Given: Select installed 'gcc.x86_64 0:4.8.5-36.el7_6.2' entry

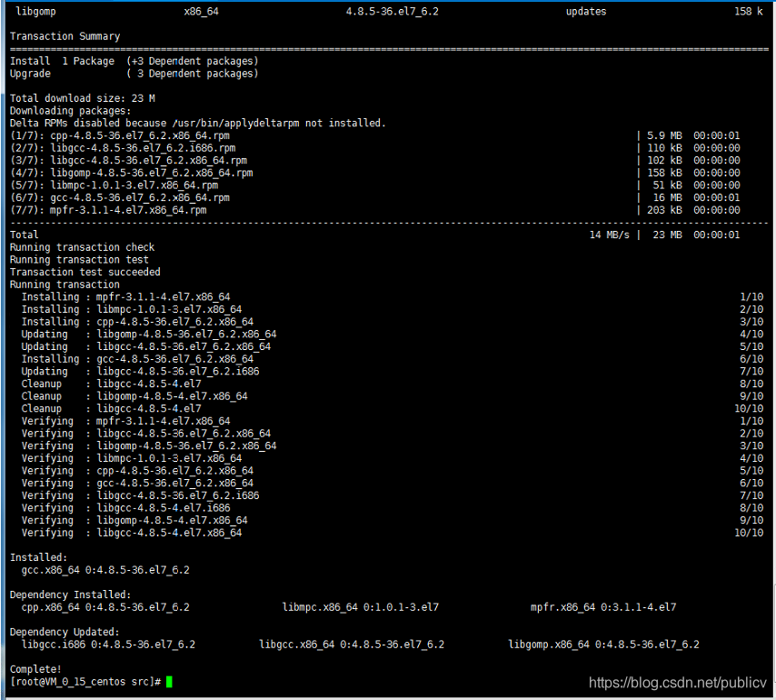Looking at the screenshot, I should [105, 570].
